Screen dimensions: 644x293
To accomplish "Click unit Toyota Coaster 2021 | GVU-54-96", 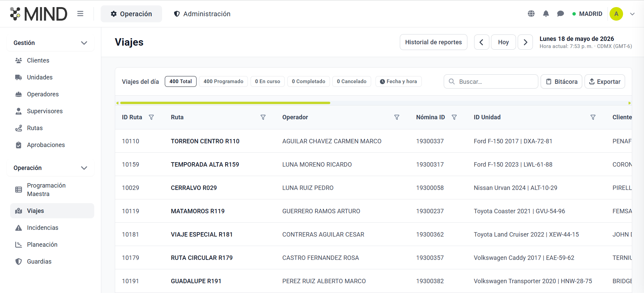I will (519, 211).
